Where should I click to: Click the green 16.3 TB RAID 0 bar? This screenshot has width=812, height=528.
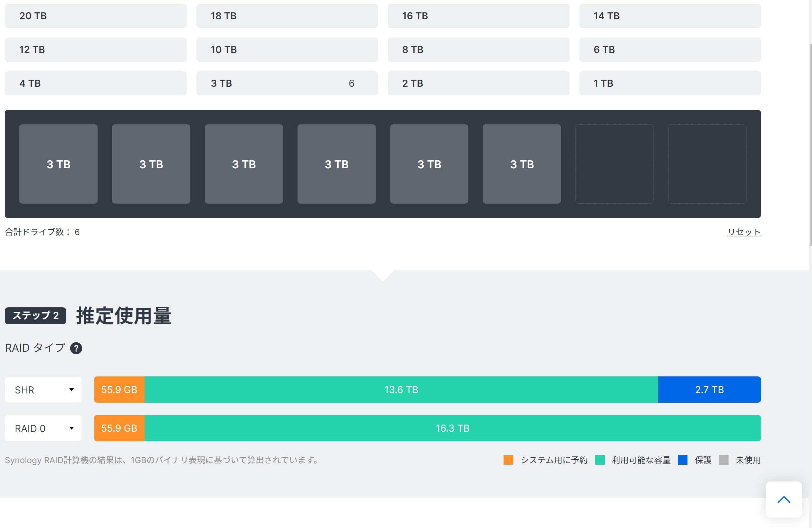click(x=453, y=428)
